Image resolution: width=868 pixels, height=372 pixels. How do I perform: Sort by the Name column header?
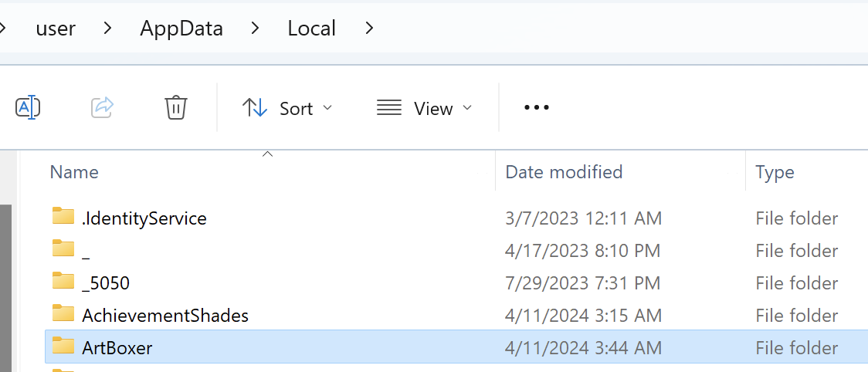point(74,171)
